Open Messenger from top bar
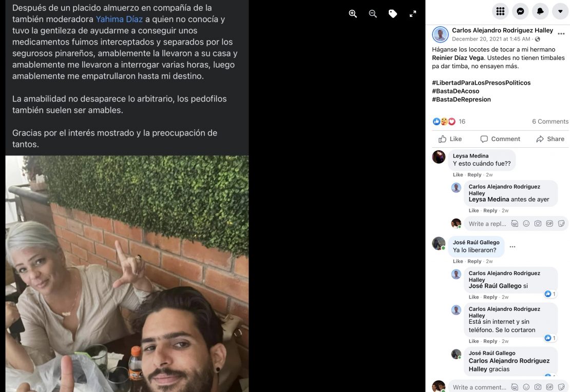The width and height of the screenshot is (570, 392). [x=520, y=11]
